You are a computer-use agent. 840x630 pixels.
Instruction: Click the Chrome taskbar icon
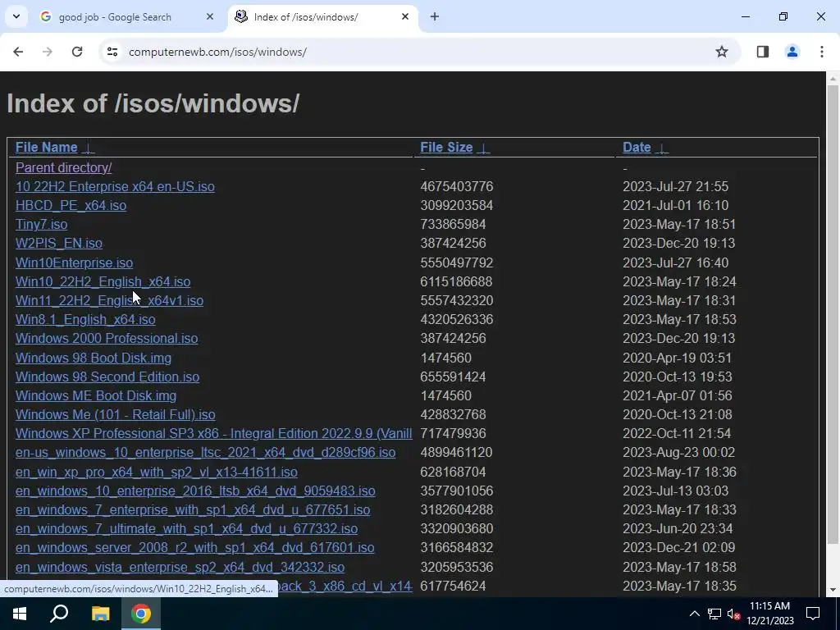(141, 614)
